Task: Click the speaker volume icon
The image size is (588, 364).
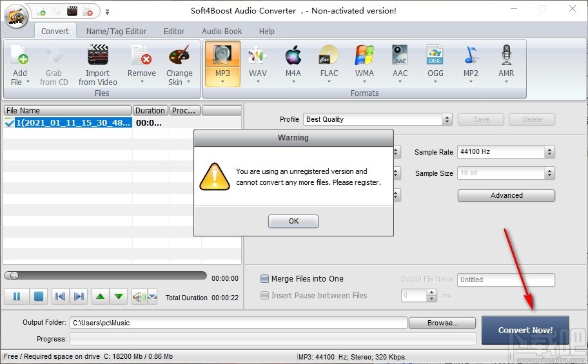Action: coord(139,297)
